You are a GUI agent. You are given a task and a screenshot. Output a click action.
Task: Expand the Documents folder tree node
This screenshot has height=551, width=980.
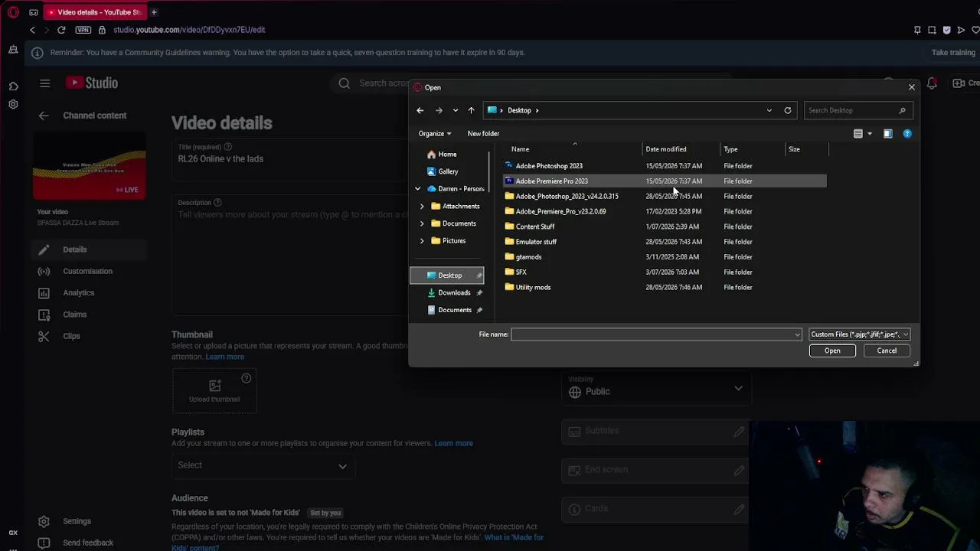click(x=422, y=223)
